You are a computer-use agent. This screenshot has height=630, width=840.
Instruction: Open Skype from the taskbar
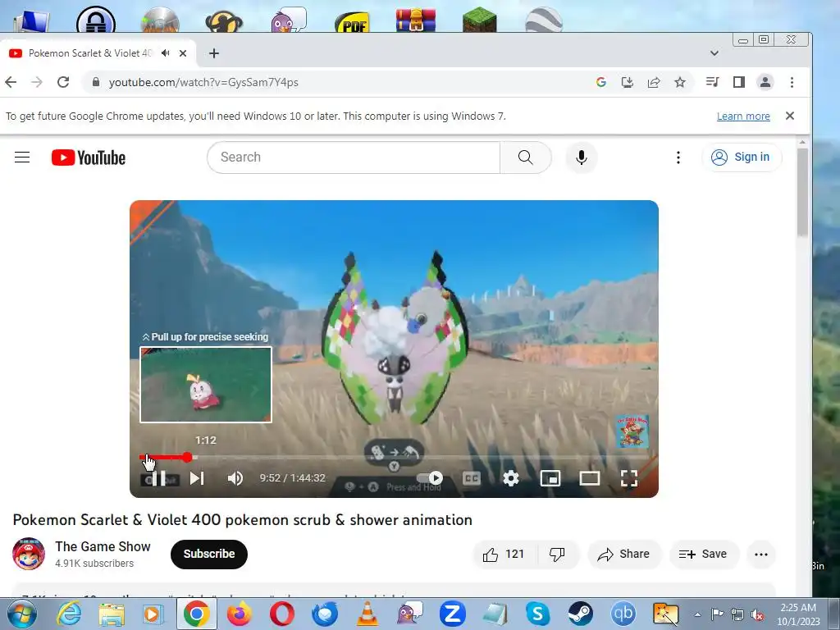click(x=538, y=614)
